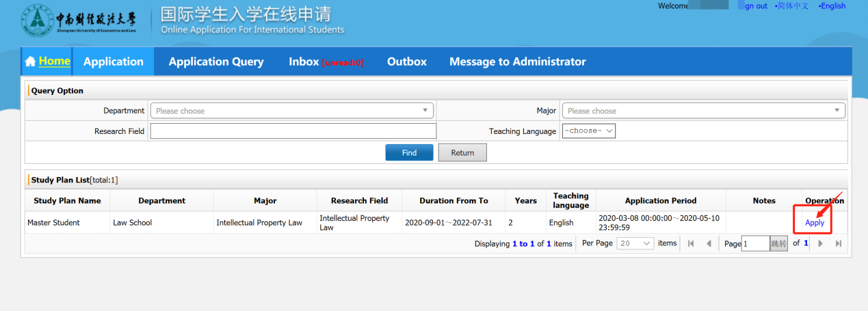Image resolution: width=868 pixels, height=311 pixels.
Task: Click the Home house icon
Action: [30, 62]
